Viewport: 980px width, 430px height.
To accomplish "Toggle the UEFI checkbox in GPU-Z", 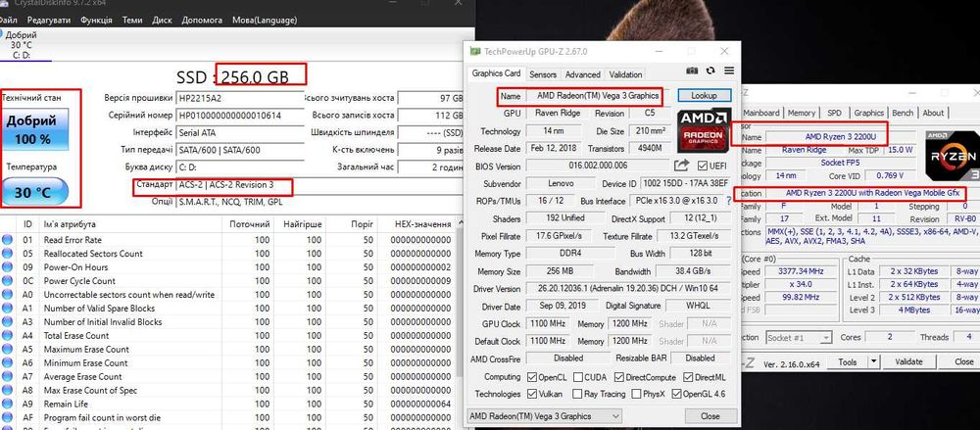I will click(x=703, y=166).
